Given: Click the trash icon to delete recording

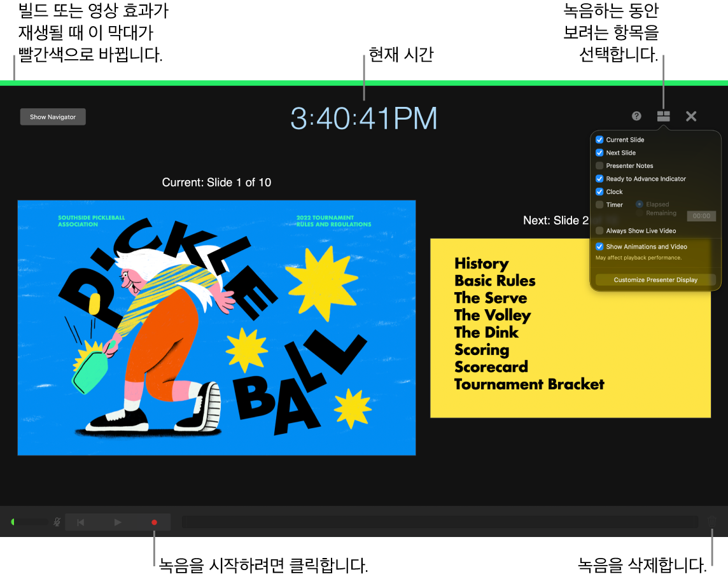Looking at the screenshot, I should (711, 522).
